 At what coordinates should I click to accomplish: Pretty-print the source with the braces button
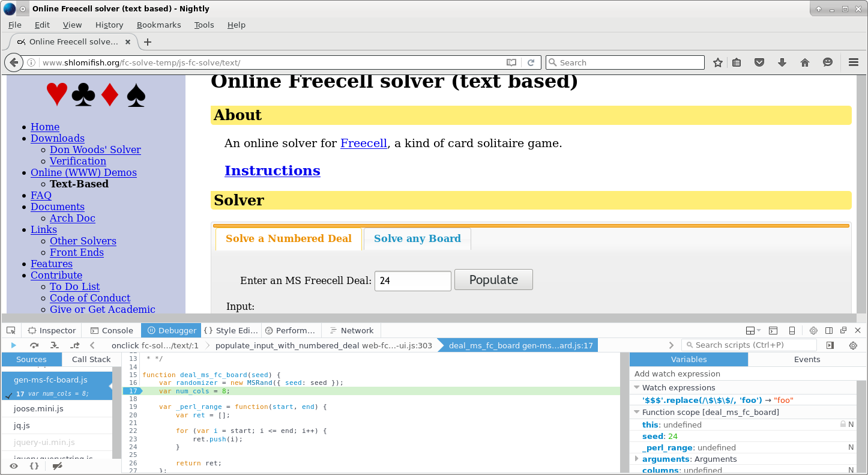tap(34, 466)
